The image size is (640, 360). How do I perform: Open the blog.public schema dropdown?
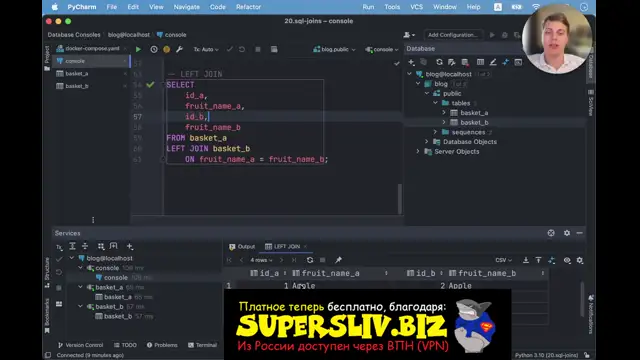click(x=334, y=49)
